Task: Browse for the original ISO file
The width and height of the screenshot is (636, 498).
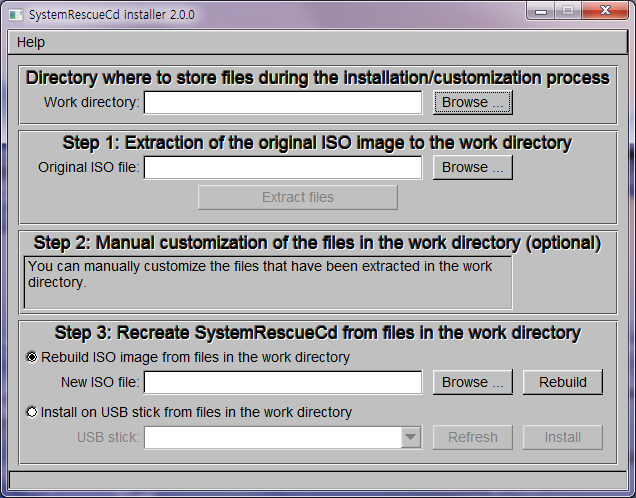Action: pyautogui.click(x=472, y=168)
